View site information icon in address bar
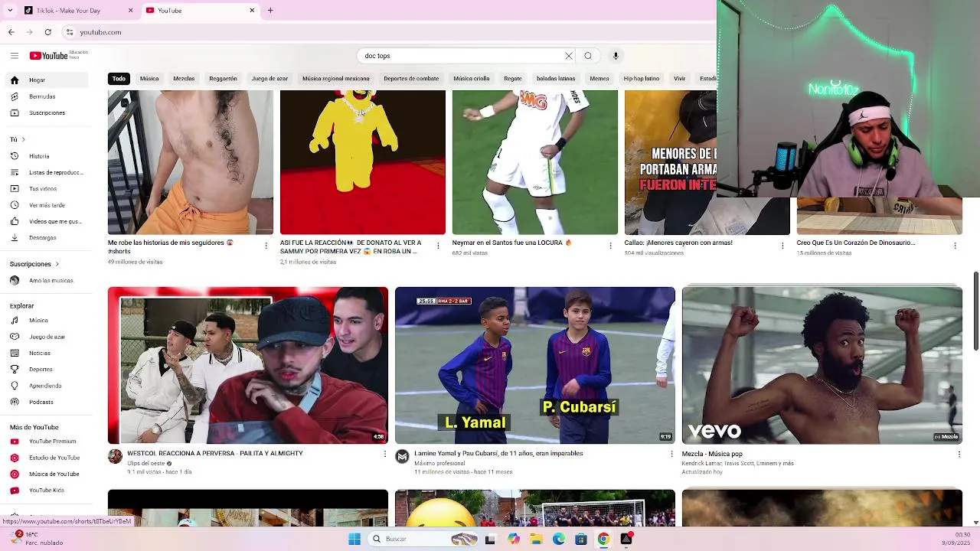Screen dimensions: 980x551 click(70, 32)
